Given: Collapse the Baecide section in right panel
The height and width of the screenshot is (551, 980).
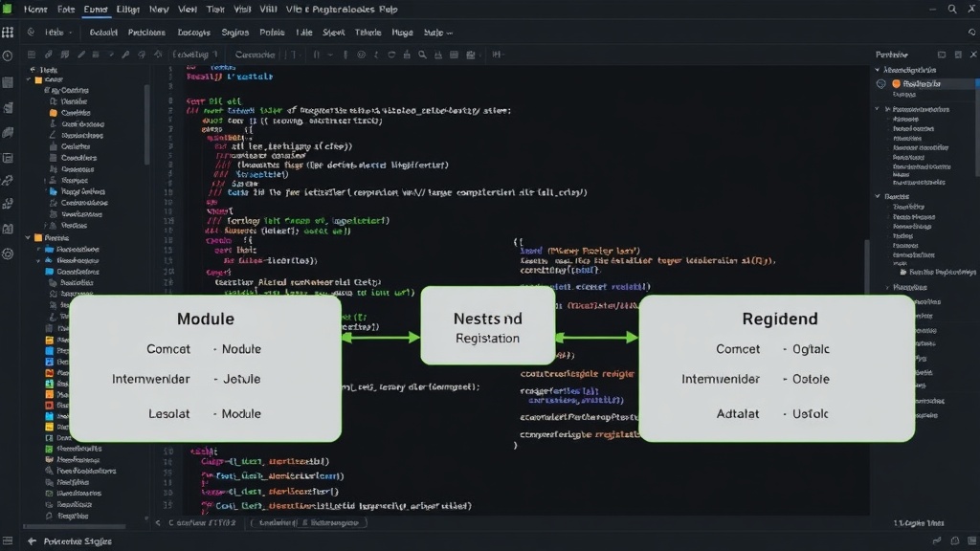Looking at the screenshot, I should click(x=878, y=196).
